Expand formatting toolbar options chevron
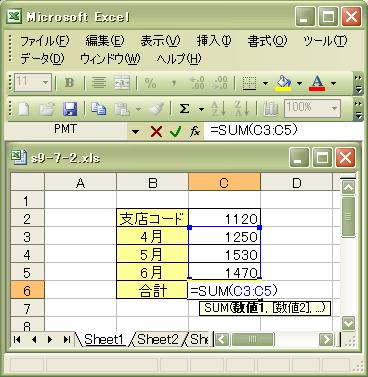368x377 pixels. pos(358,83)
